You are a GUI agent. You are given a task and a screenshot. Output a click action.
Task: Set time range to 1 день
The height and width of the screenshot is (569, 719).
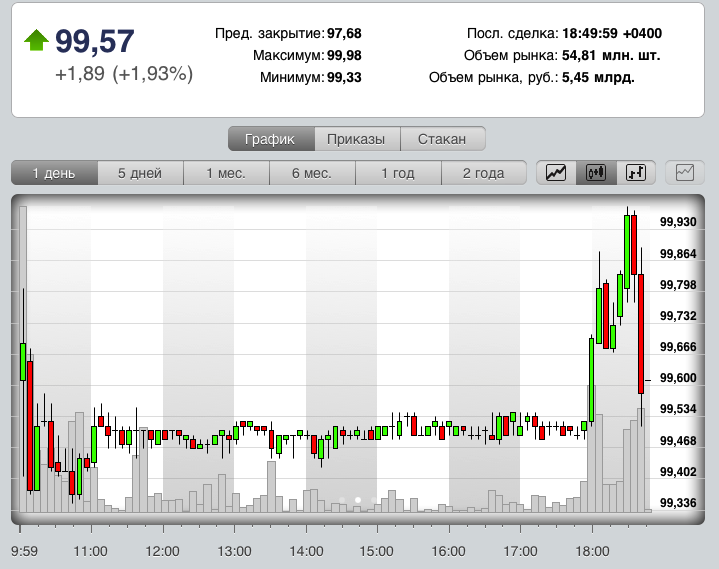click(54, 173)
